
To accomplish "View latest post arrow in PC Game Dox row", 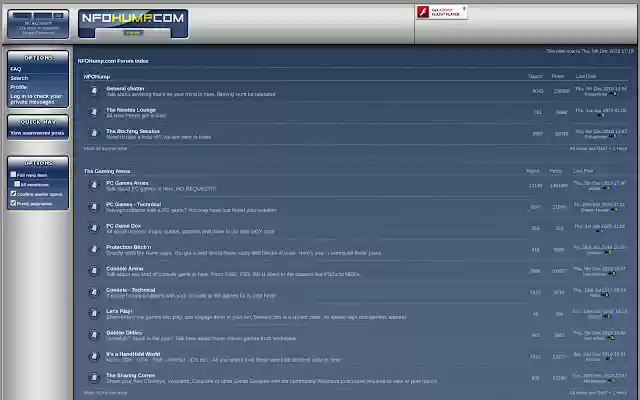I will click(x=600, y=231).
